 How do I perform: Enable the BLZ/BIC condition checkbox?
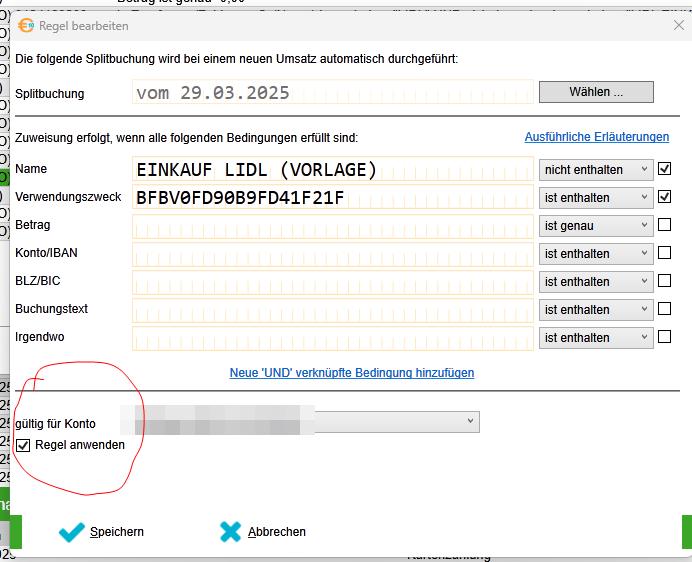[x=664, y=281]
